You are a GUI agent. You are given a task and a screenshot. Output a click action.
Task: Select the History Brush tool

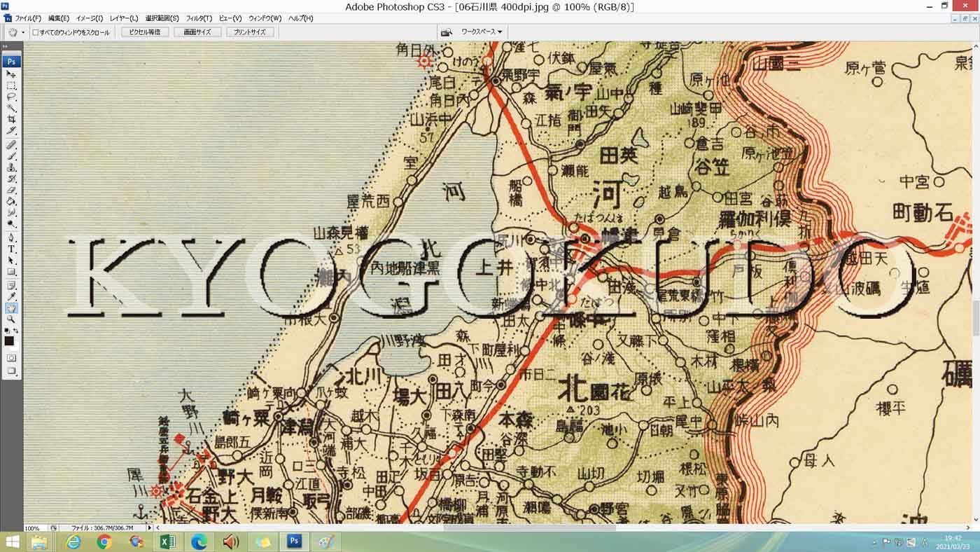[11, 179]
